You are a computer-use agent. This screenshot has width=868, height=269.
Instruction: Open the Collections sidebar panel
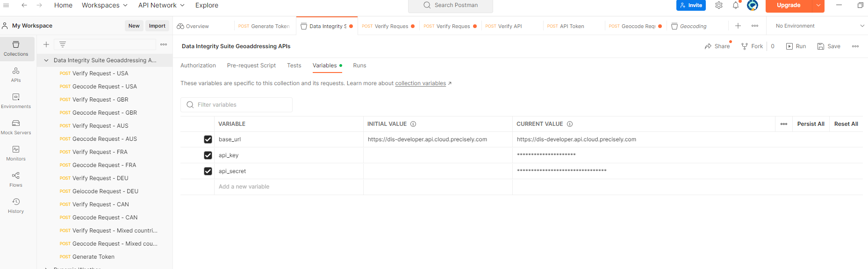pyautogui.click(x=16, y=48)
